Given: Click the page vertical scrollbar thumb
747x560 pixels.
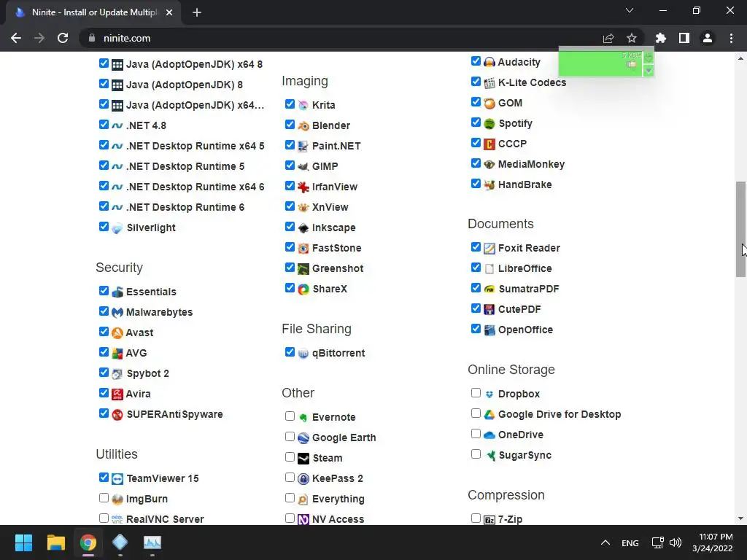Looking at the screenshot, I should [740, 229].
